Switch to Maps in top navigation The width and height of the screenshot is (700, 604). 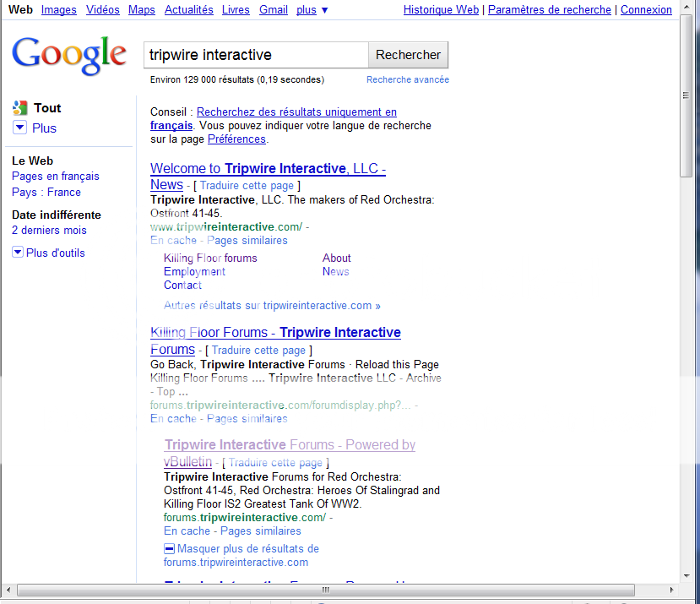[142, 10]
